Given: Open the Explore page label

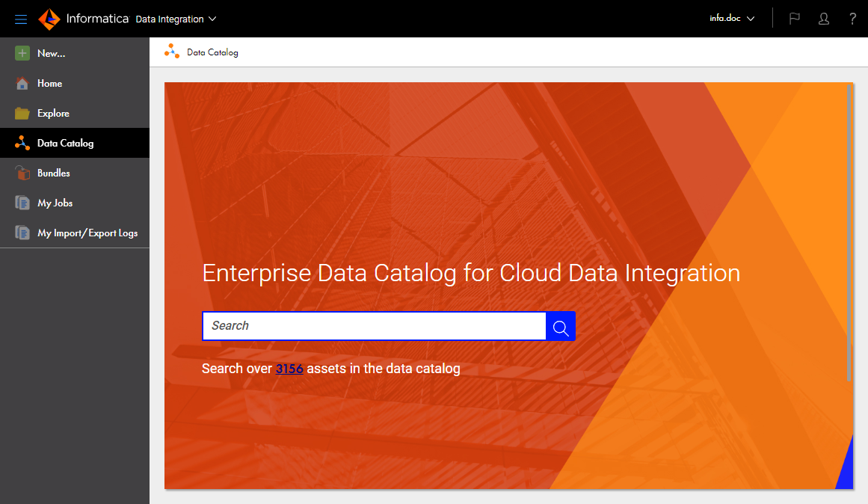Looking at the screenshot, I should [53, 113].
